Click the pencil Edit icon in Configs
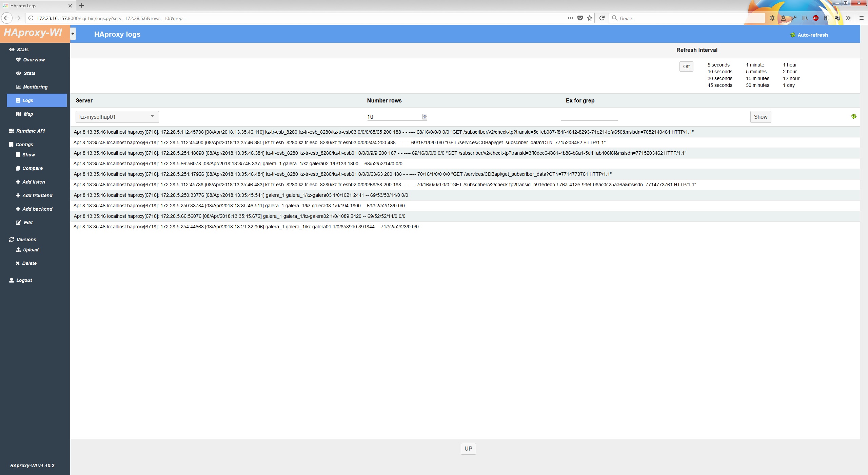The width and height of the screenshot is (868, 475). [x=19, y=223]
